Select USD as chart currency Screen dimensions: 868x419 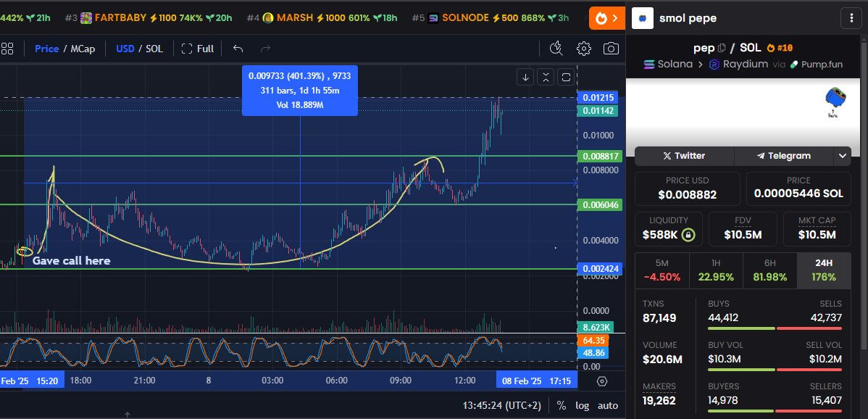125,49
